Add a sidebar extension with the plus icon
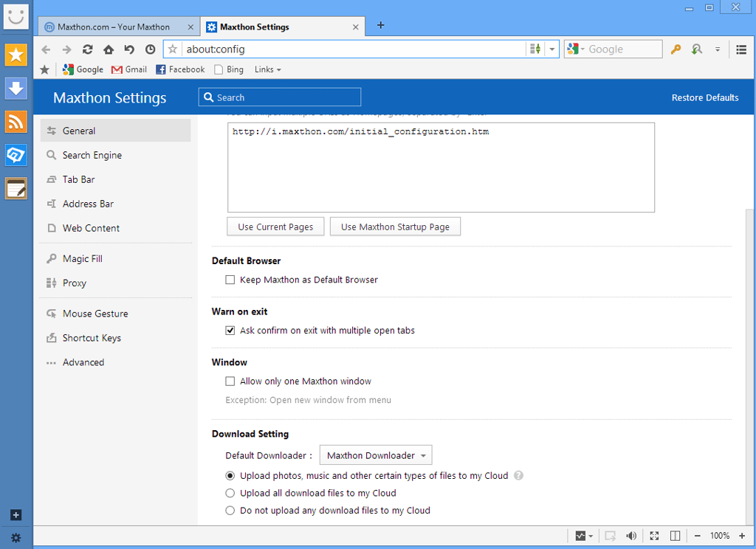The image size is (756, 549). point(16,515)
